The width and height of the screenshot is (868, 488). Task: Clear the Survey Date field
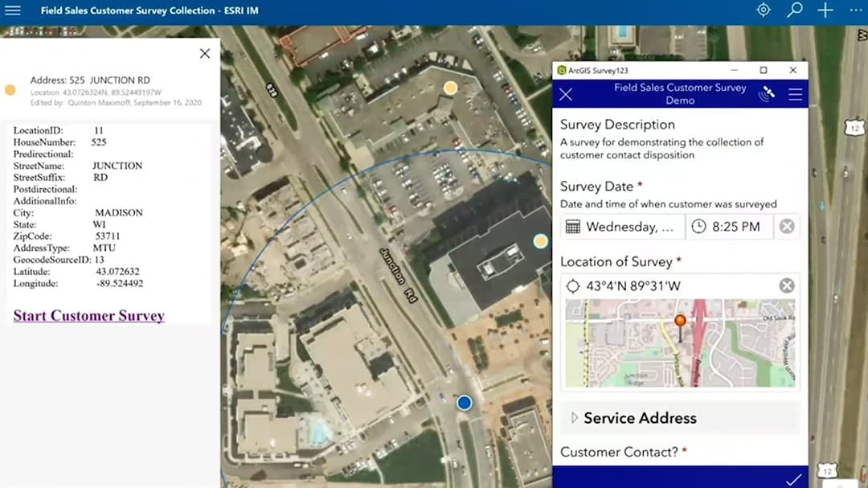(786, 226)
